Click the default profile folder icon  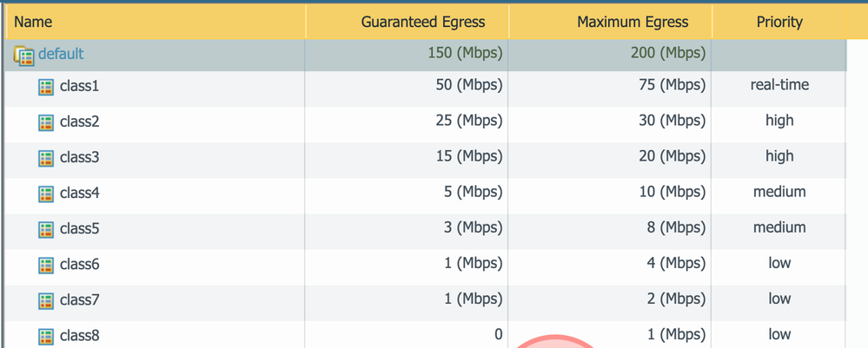click(23, 55)
